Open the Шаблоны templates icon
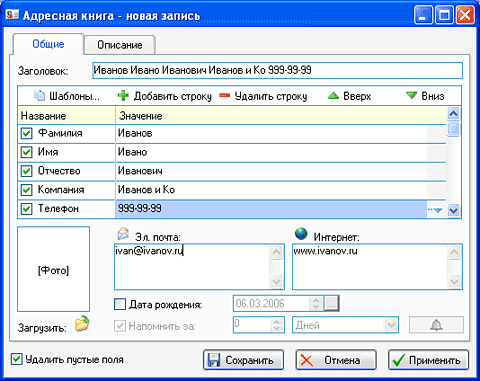Image resolution: width=480 pixels, height=381 pixels. click(x=40, y=96)
